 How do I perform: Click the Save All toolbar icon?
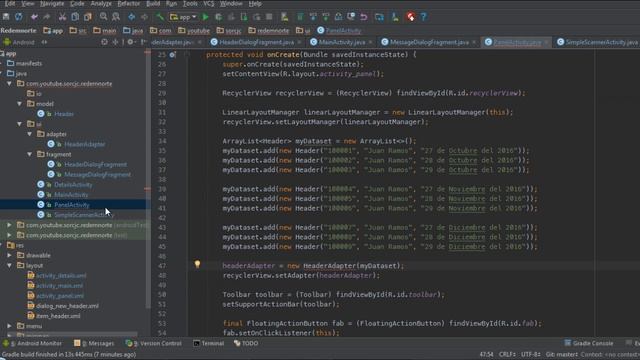click(x=6, y=17)
